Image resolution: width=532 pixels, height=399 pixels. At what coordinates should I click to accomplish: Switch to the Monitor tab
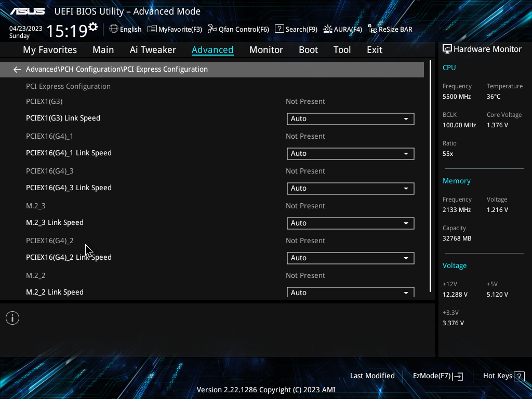266,50
